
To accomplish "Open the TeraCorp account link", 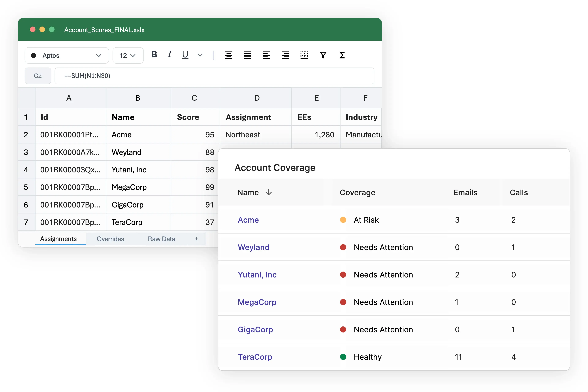I will coord(255,357).
